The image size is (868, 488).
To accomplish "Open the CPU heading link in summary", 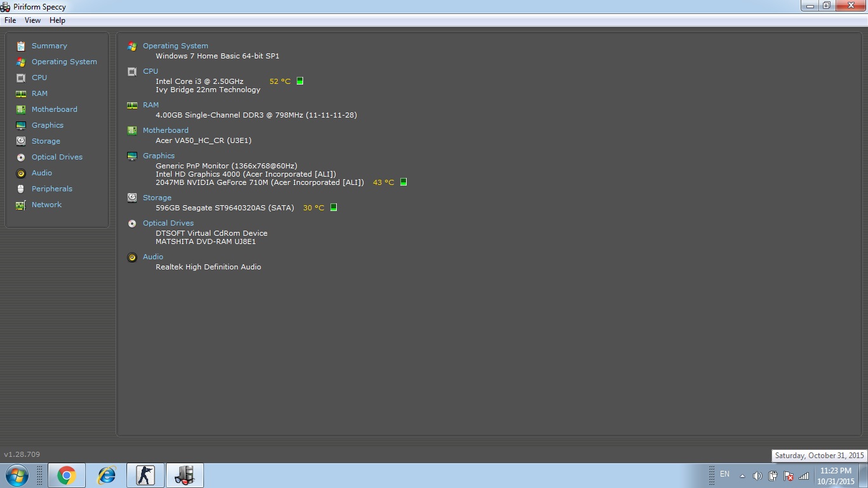I will tap(151, 71).
